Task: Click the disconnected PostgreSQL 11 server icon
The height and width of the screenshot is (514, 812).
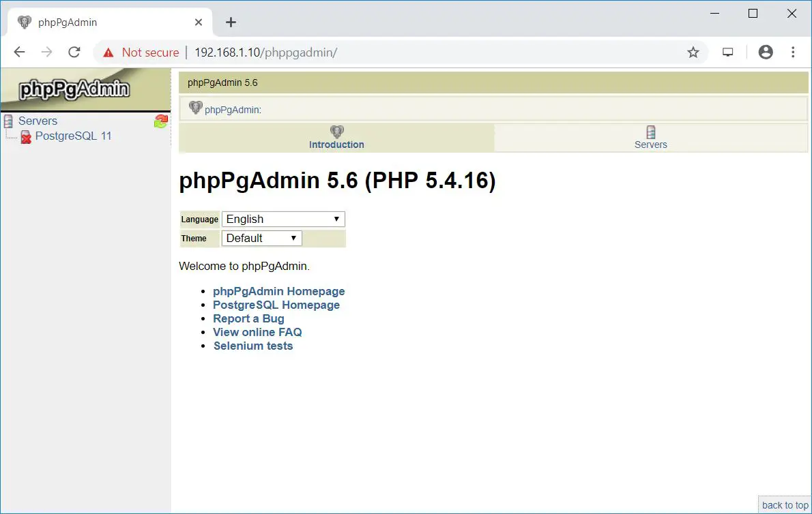Action: point(26,136)
